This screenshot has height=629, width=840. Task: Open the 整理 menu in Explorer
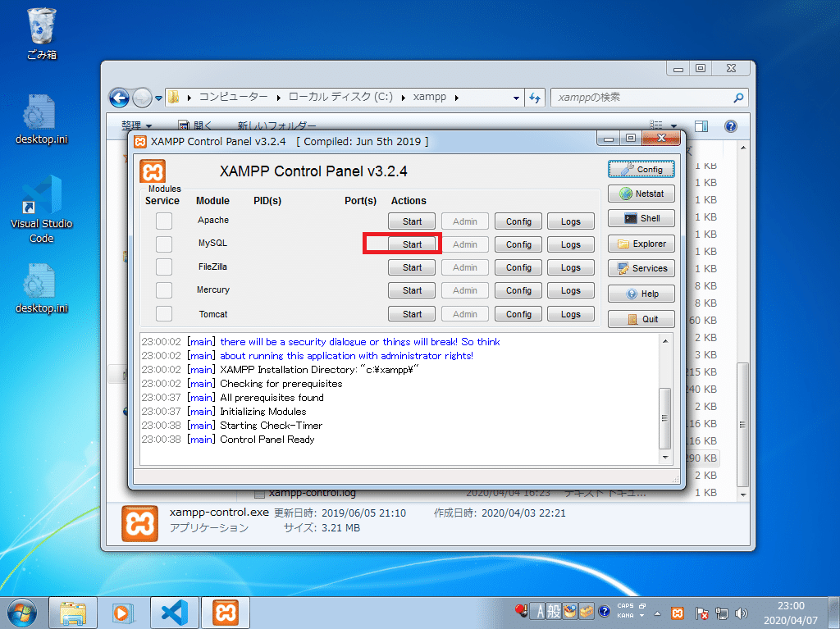click(x=137, y=125)
